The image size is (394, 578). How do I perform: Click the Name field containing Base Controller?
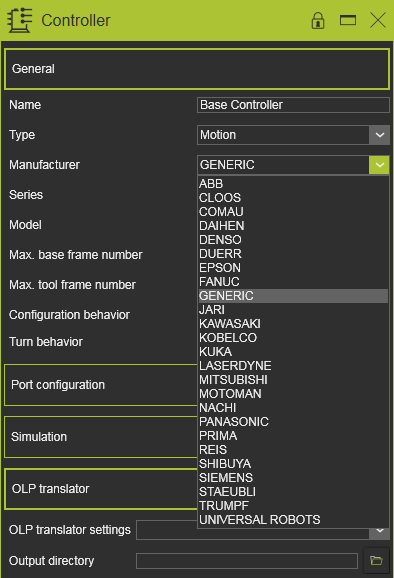point(293,105)
